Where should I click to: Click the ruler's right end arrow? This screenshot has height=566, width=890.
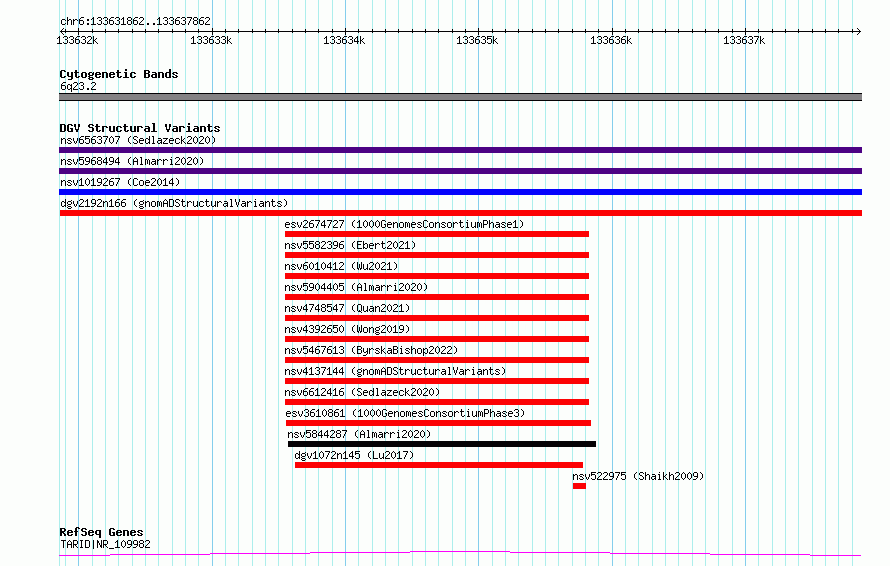[x=859, y=31]
